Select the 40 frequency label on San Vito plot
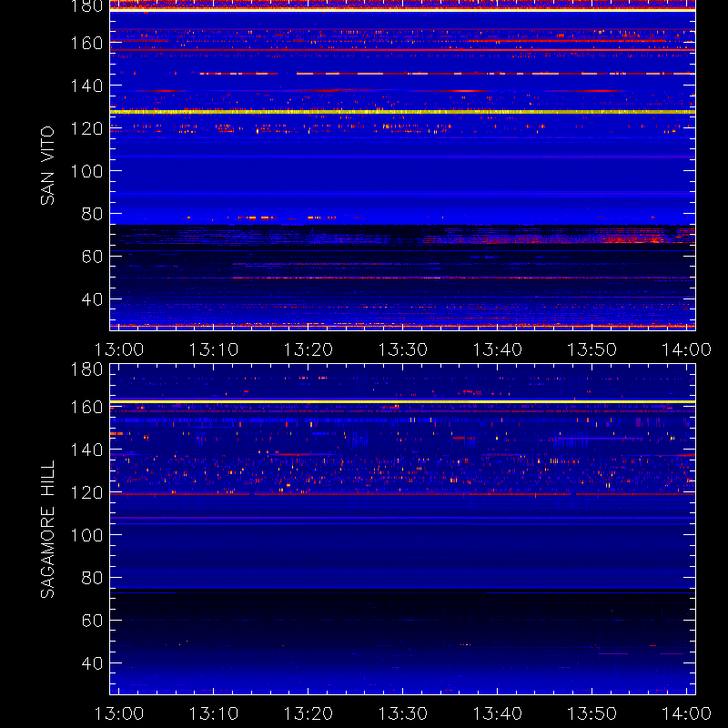This screenshot has width=728, height=728. point(92,299)
